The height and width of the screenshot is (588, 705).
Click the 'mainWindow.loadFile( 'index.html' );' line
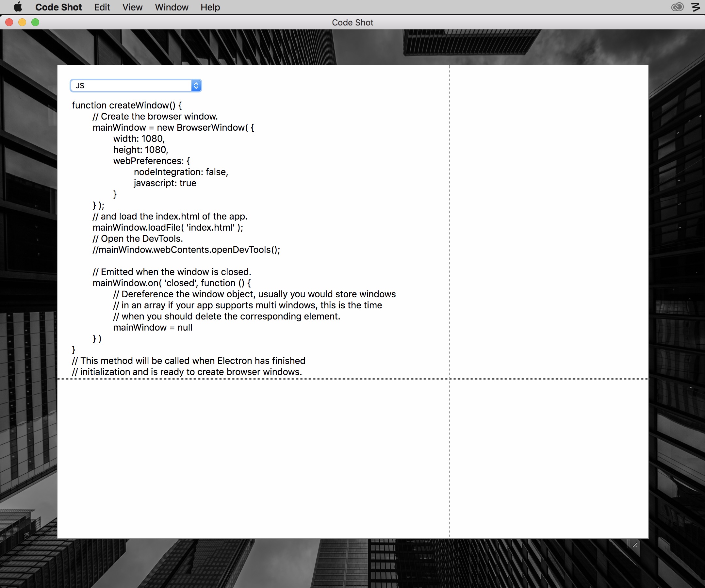coord(168,228)
